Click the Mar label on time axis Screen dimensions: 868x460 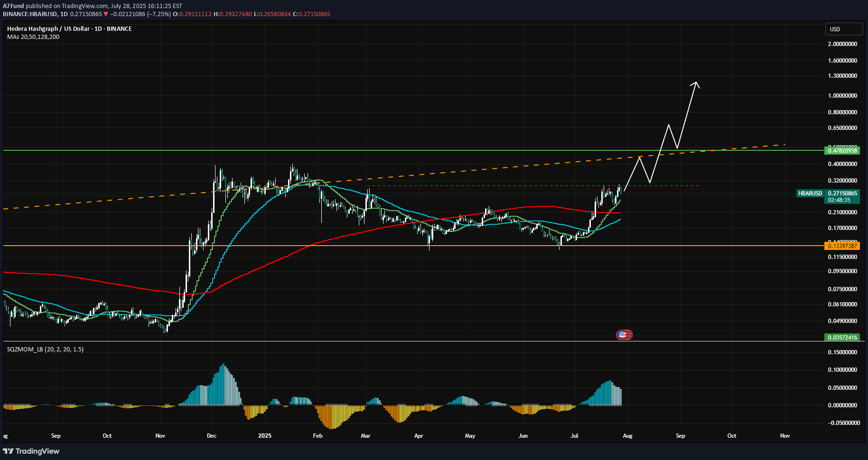click(x=365, y=435)
